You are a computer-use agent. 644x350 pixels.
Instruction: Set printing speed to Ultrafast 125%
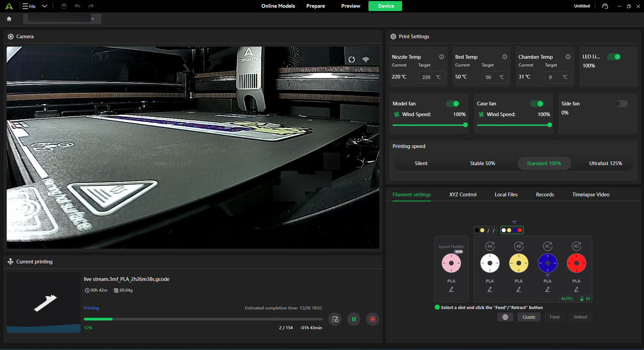pyautogui.click(x=605, y=163)
